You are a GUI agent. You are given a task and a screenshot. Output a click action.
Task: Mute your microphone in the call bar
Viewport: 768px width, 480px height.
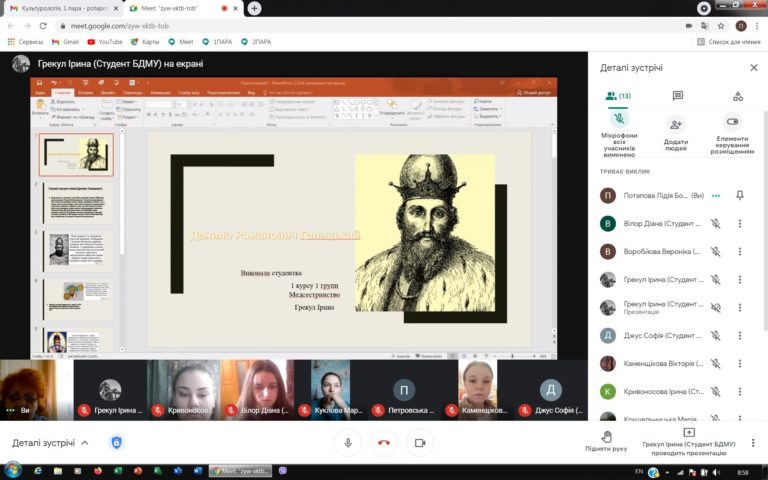(348, 442)
